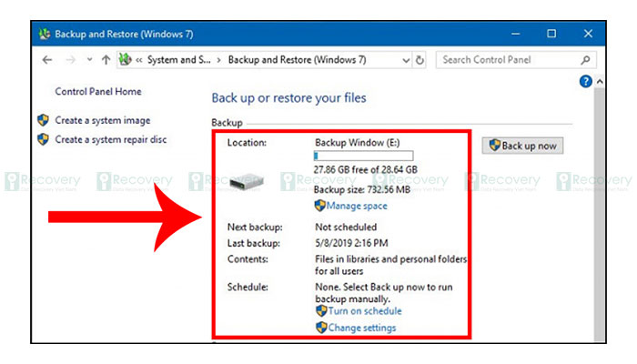Screen dimensions: 637x364
Task: Select the 5/8/2019 2:16 PM last backup value
Action: (x=351, y=243)
